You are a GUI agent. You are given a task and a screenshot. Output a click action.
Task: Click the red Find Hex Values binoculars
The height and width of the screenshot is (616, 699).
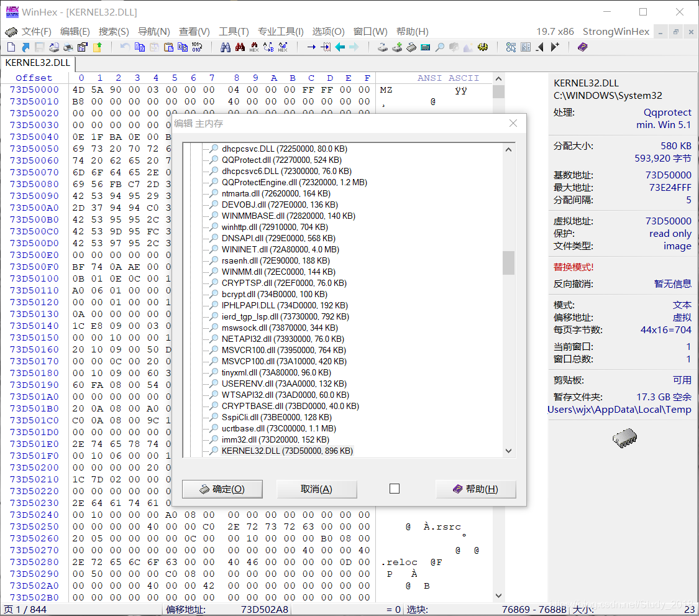tap(240, 47)
